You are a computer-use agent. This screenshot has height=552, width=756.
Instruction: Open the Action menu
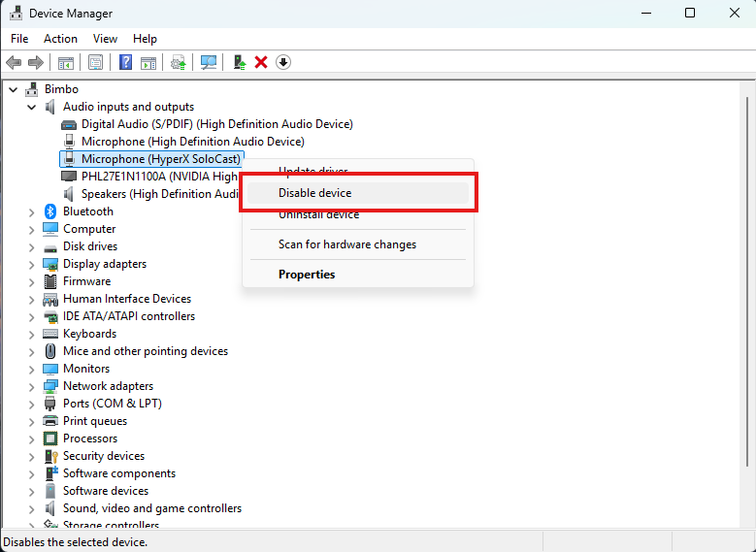point(60,39)
